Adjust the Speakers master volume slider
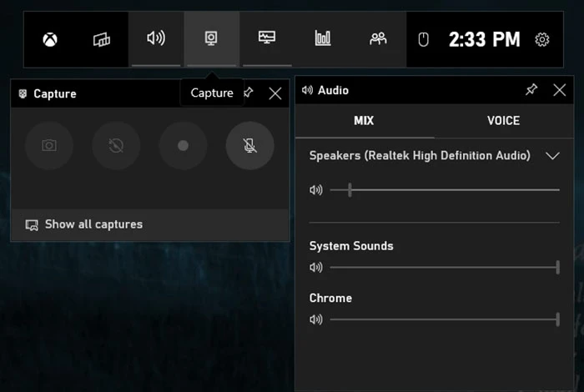 445,190
